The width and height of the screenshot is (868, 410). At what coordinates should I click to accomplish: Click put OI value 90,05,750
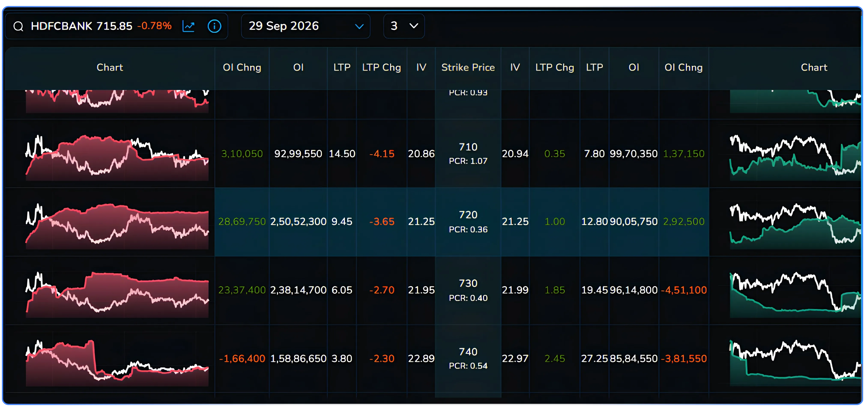point(633,221)
